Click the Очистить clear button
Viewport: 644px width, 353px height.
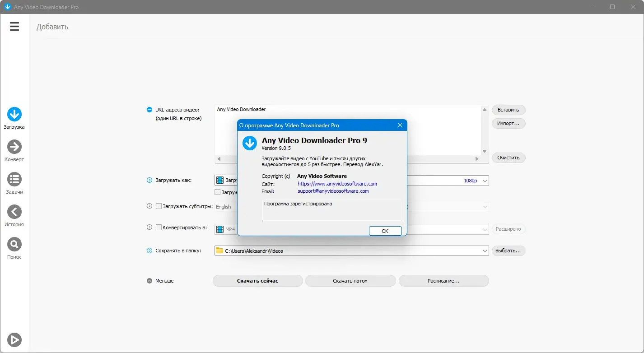(x=509, y=158)
